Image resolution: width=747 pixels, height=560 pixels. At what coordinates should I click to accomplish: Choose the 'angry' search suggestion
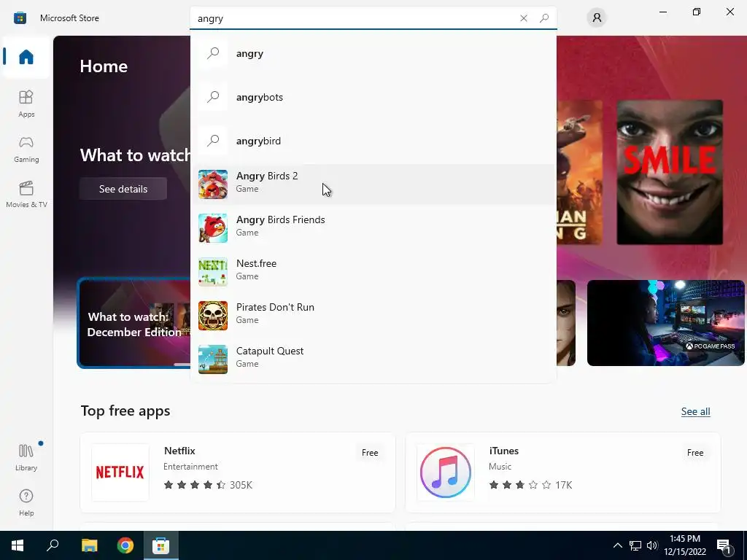373,53
